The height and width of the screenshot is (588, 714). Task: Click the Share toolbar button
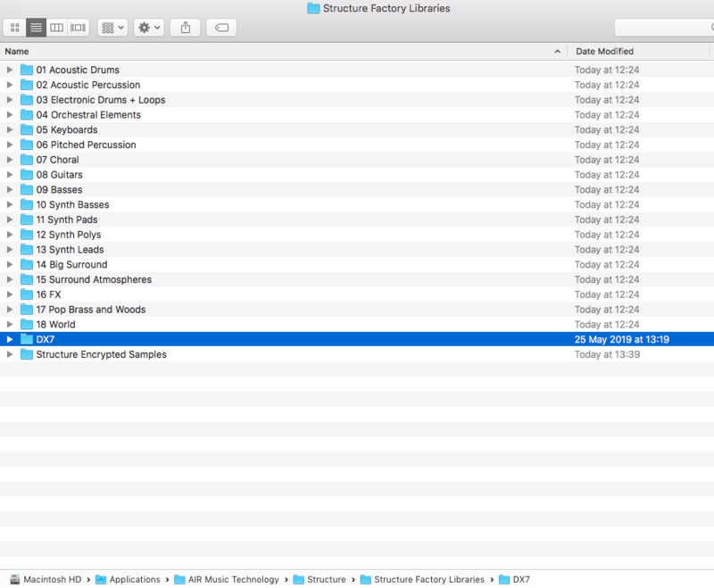[x=186, y=28]
